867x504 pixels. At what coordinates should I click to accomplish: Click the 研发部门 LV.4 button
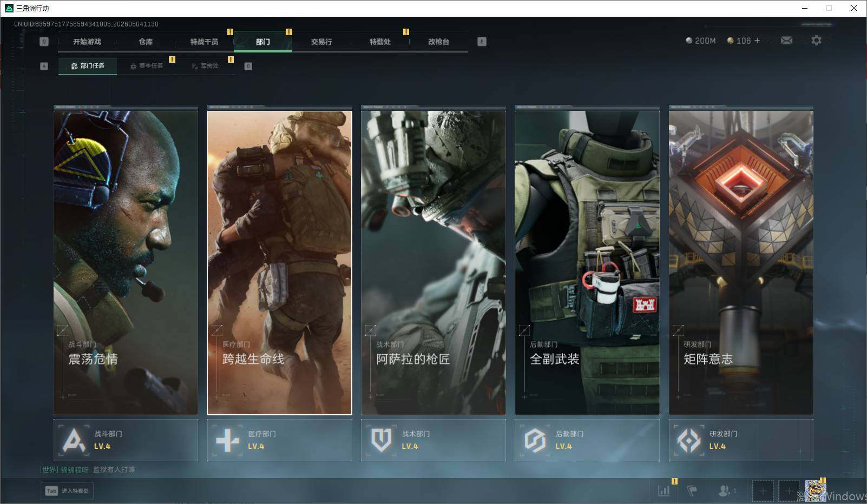741,440
